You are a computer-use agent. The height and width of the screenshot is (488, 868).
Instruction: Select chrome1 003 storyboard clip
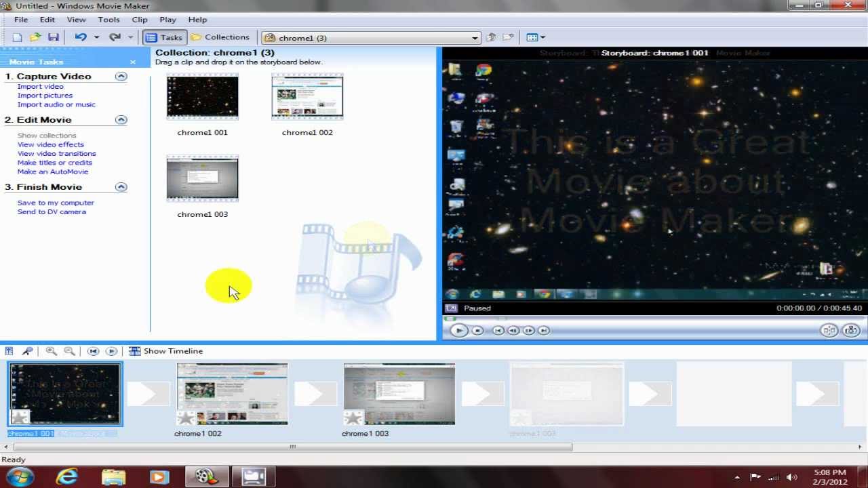[399, 394]
